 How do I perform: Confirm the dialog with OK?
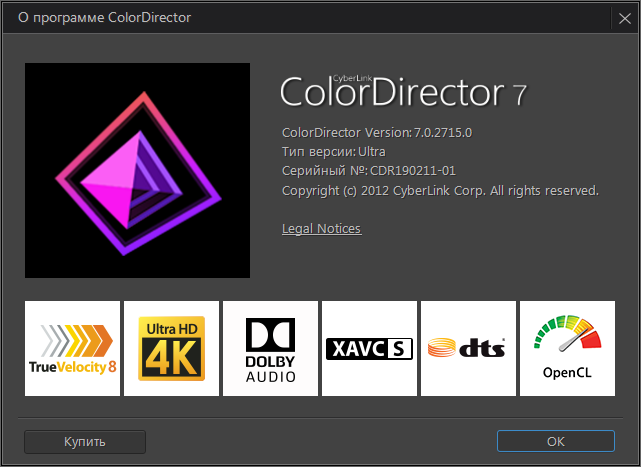556,441
